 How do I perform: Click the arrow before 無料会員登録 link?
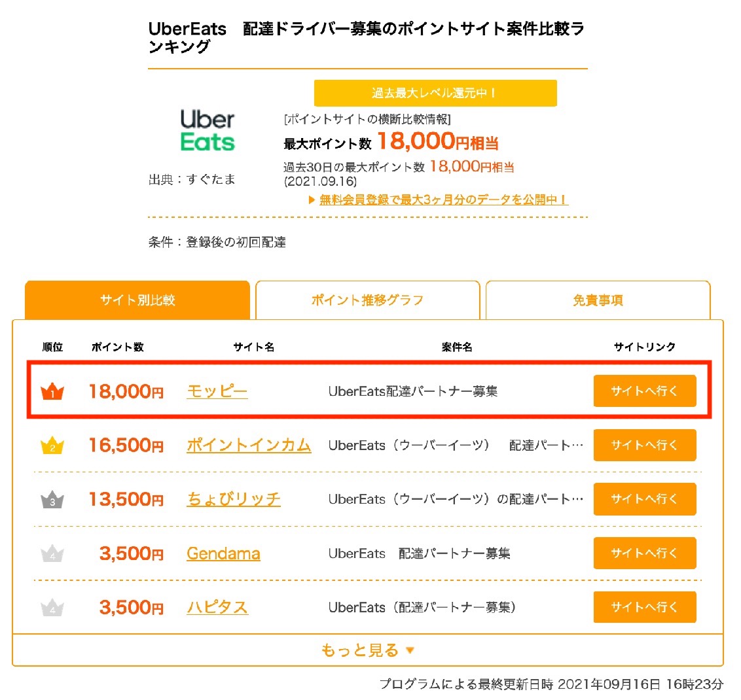coord(312,200)
